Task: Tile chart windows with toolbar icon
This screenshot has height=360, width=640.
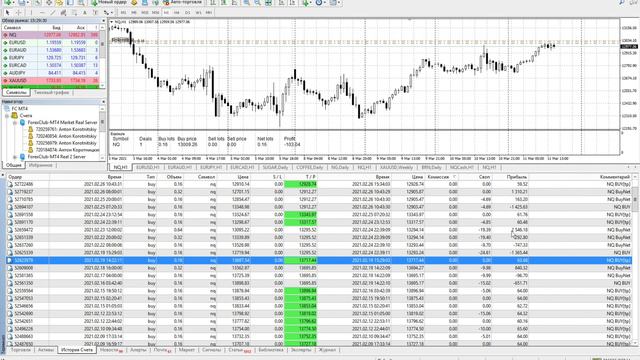Action: pyautogui.click(x=269, y=2)
